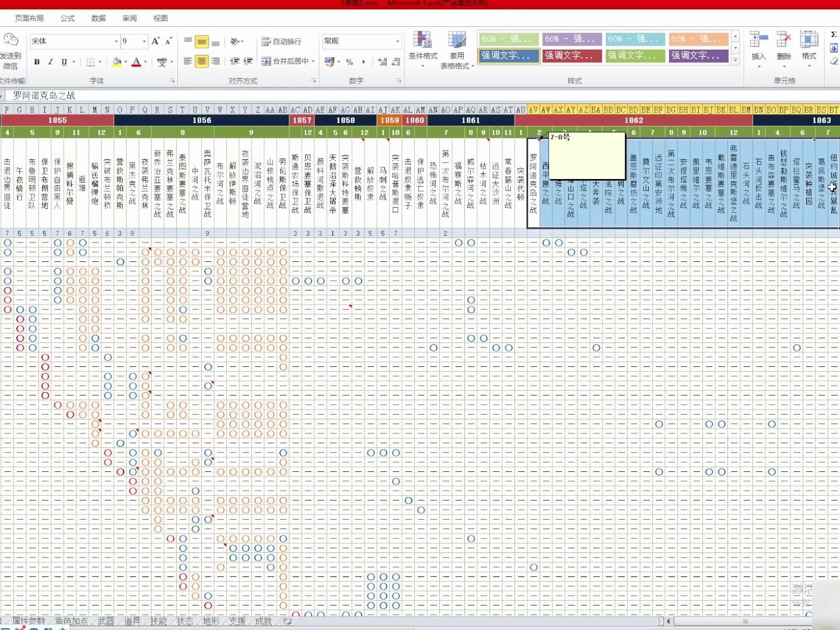Apply percent style

pos(349,62)
